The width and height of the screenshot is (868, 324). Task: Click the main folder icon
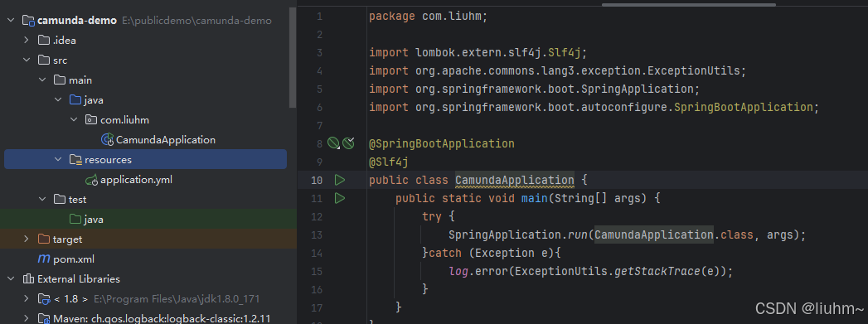click(59, 80)
